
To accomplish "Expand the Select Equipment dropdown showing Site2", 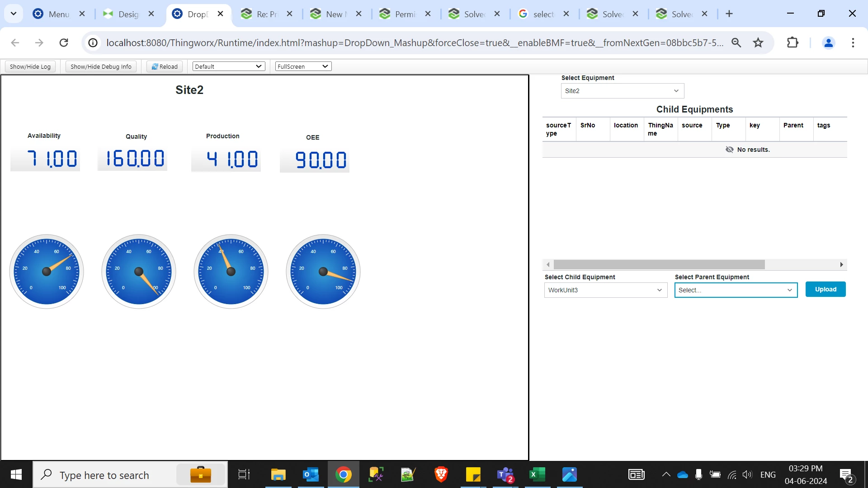I will (x=623, y=91).
